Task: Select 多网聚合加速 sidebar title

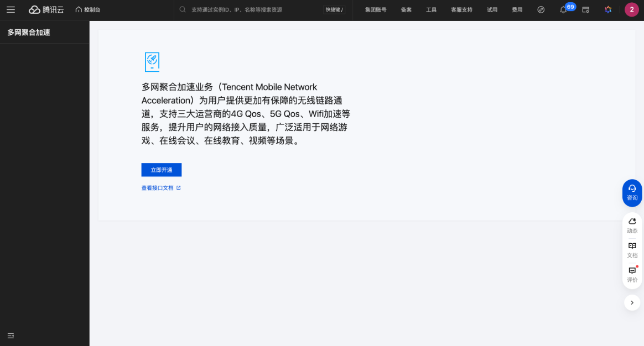Action: 29,33
